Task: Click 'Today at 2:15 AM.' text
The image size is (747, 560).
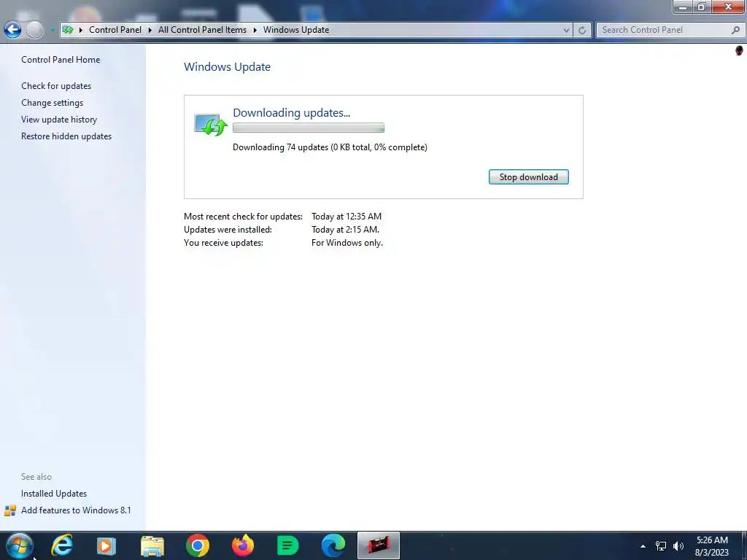Action: (x=345, y=230)
